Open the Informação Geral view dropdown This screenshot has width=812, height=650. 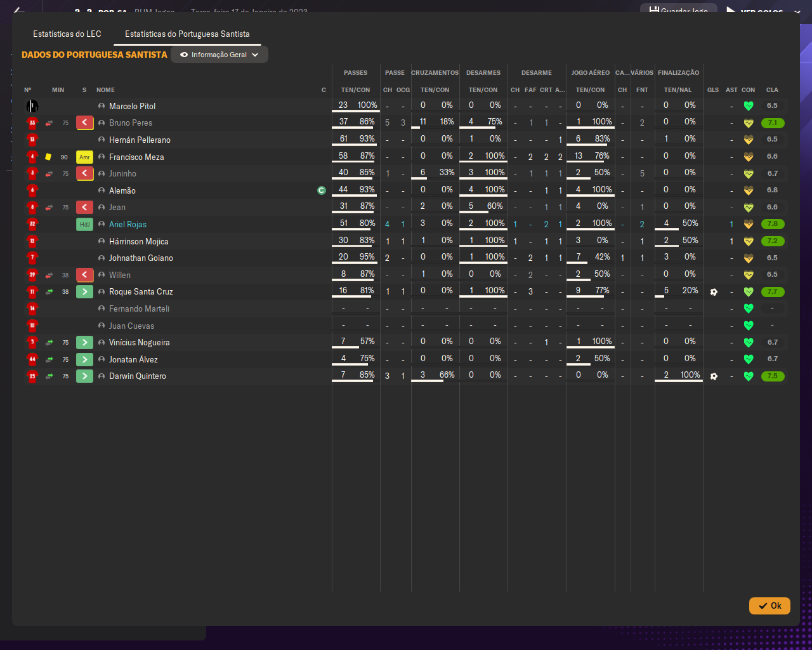[x=219, y=55]
